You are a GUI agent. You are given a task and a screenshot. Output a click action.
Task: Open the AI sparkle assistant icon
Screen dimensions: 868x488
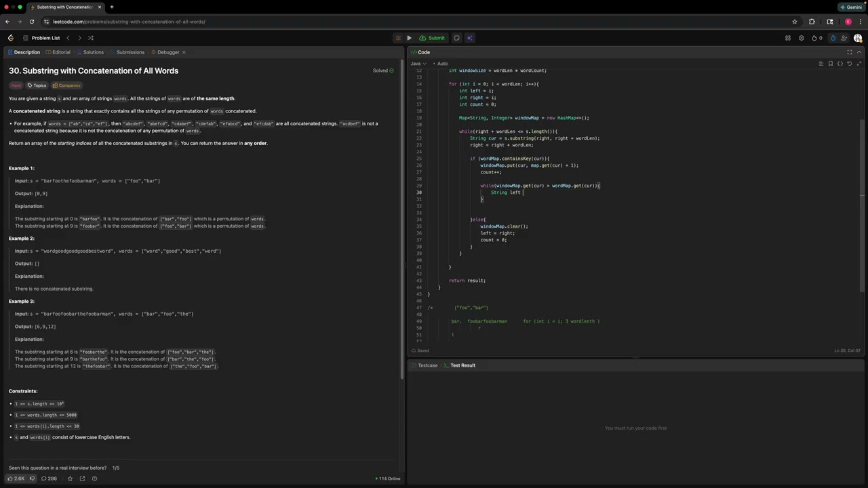(469, 38)
